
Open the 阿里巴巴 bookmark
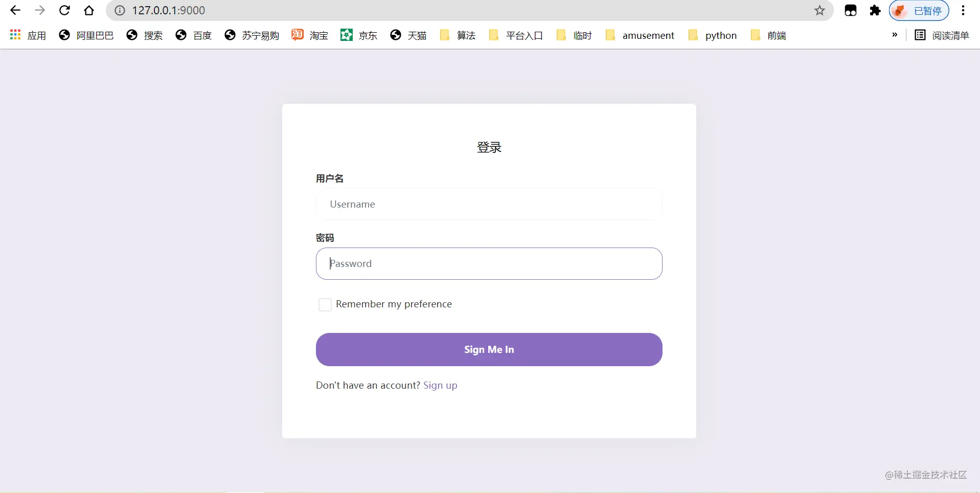click(x=86, y=35)
